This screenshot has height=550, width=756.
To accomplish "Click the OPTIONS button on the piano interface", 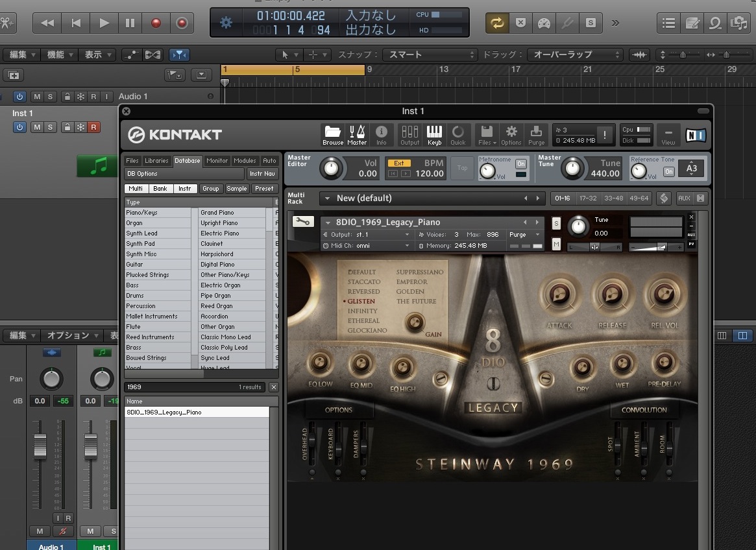I will pyautogui.click(x=339, y=410).
